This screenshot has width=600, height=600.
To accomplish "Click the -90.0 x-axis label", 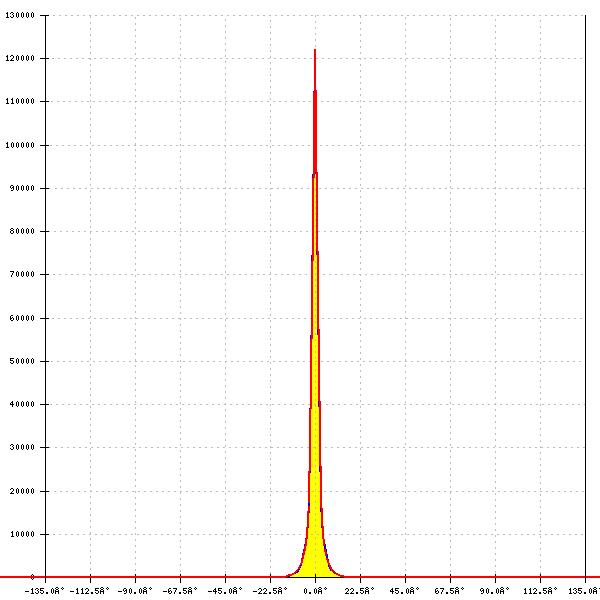I will coord(135,591).
